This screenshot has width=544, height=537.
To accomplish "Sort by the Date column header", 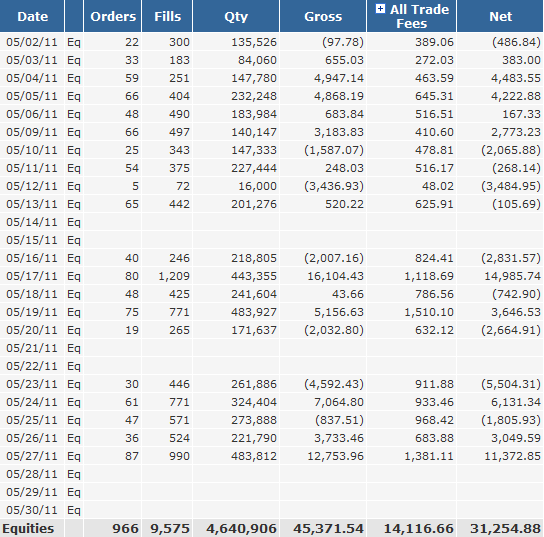I will click(32, 16).
